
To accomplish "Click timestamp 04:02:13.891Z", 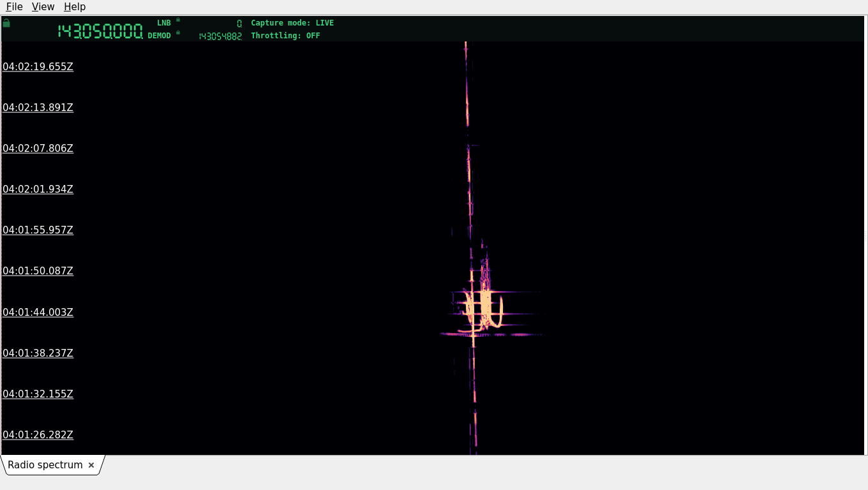I will pos(38,107).
